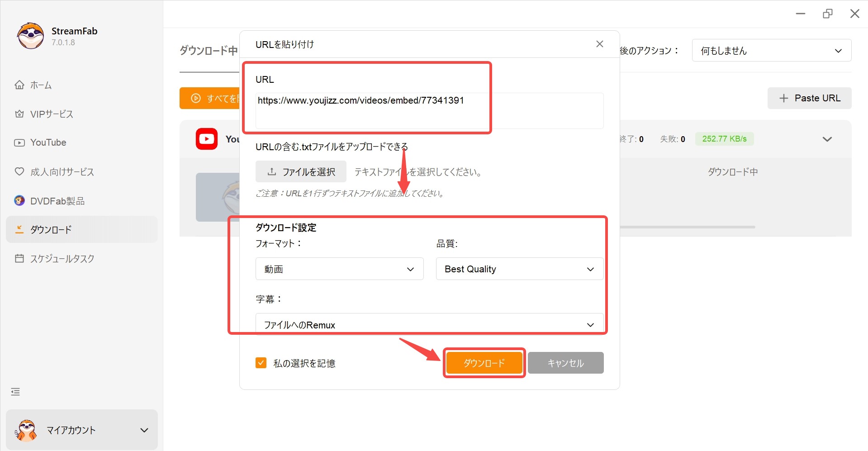Expand the download task details chevron
This screenshot has height=451, width=868.
pyautogui.click(x=827, y=139)
